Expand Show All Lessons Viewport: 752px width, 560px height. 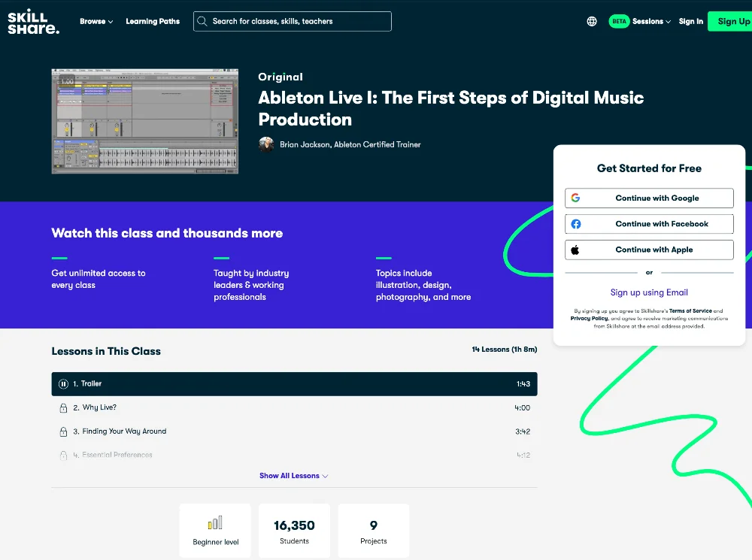293,476
